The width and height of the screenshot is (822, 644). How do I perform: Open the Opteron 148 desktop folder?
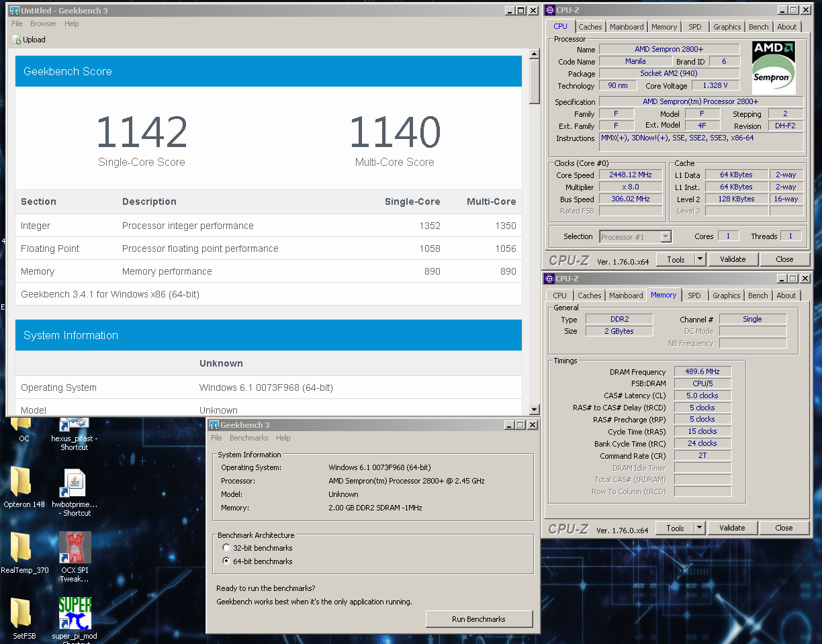click(x=21, y=483)
